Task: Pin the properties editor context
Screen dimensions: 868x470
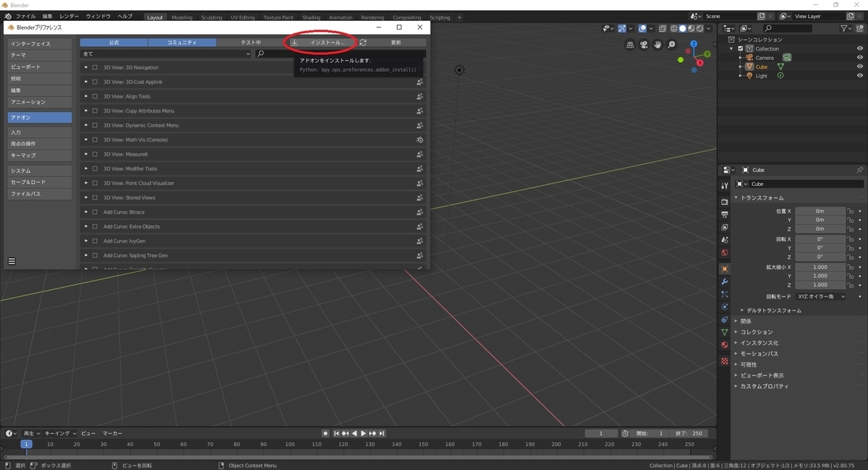Action: [x=860, y=170]
